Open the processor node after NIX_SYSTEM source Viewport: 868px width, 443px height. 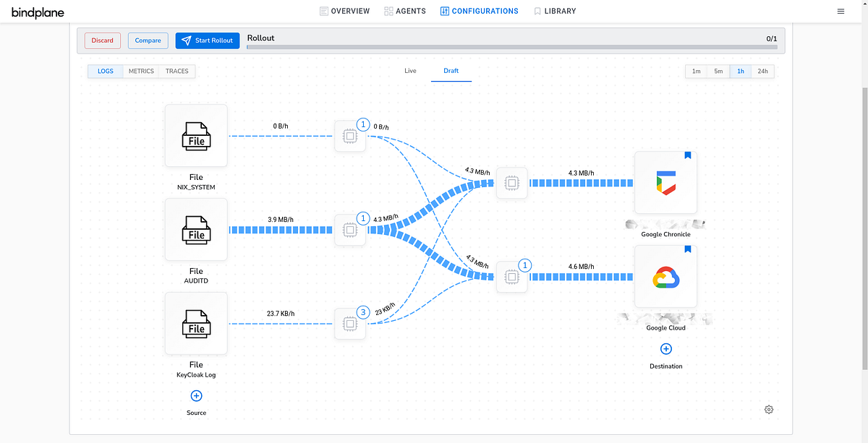[x=350, y=136]
